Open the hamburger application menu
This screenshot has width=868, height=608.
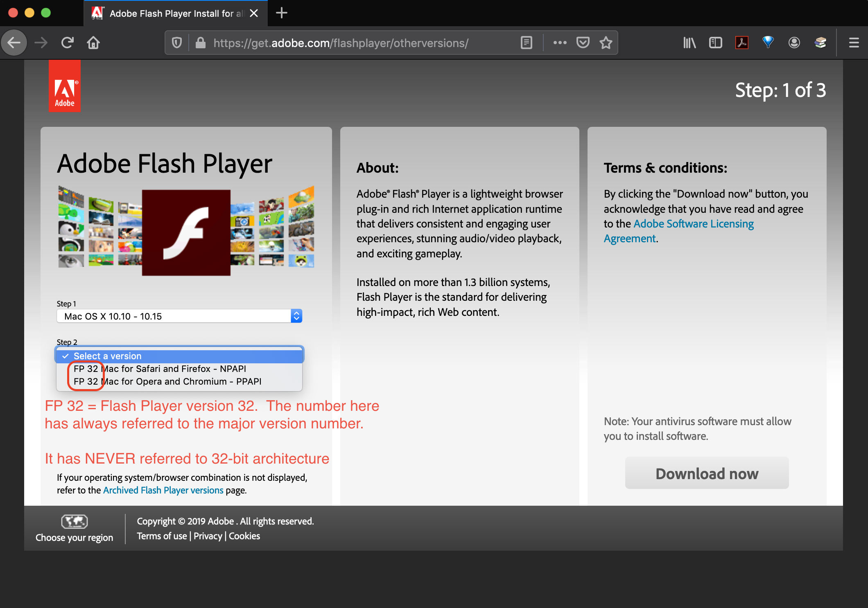coord(854,43)
